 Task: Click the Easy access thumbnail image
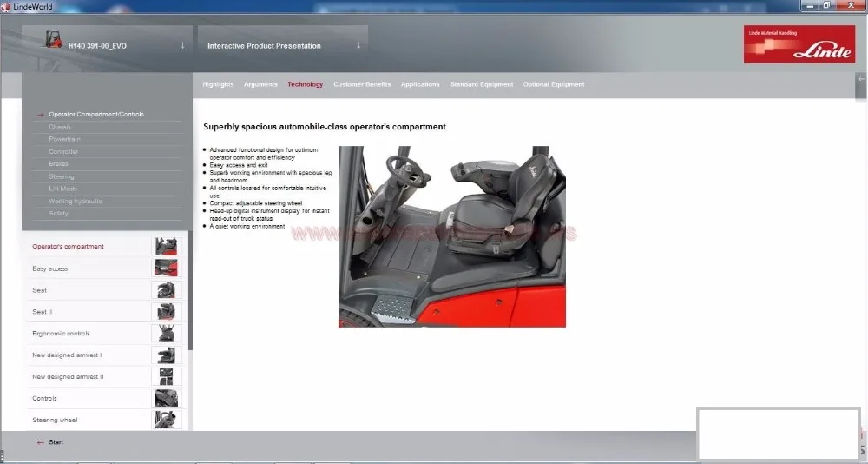[x=166, y=268]
